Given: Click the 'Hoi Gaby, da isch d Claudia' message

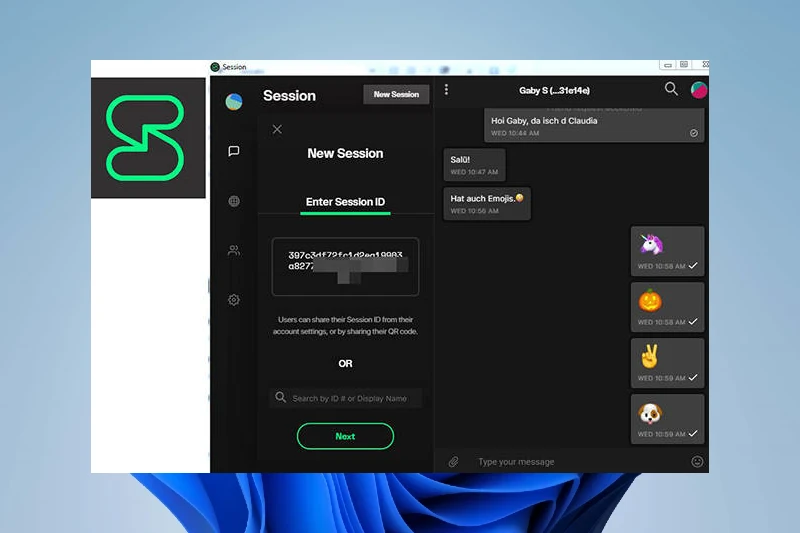Looking at the screenshot, I should click(594, 125).
